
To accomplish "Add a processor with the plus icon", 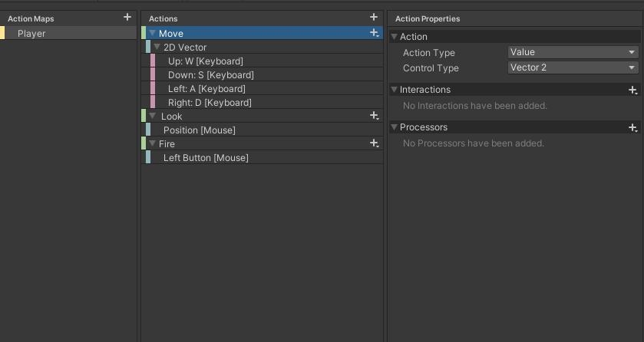I will [x=633, y=127].
